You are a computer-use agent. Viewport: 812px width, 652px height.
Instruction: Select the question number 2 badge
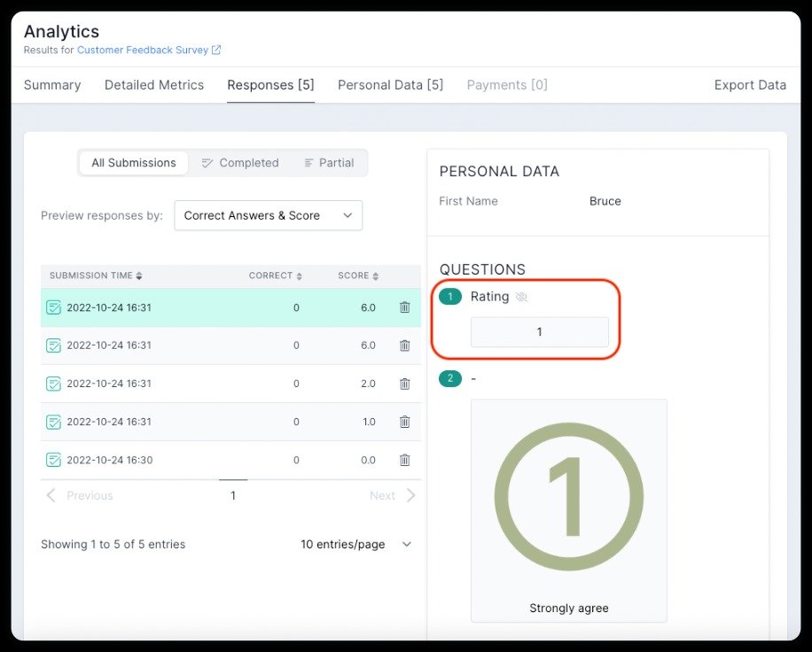[450, 378]
